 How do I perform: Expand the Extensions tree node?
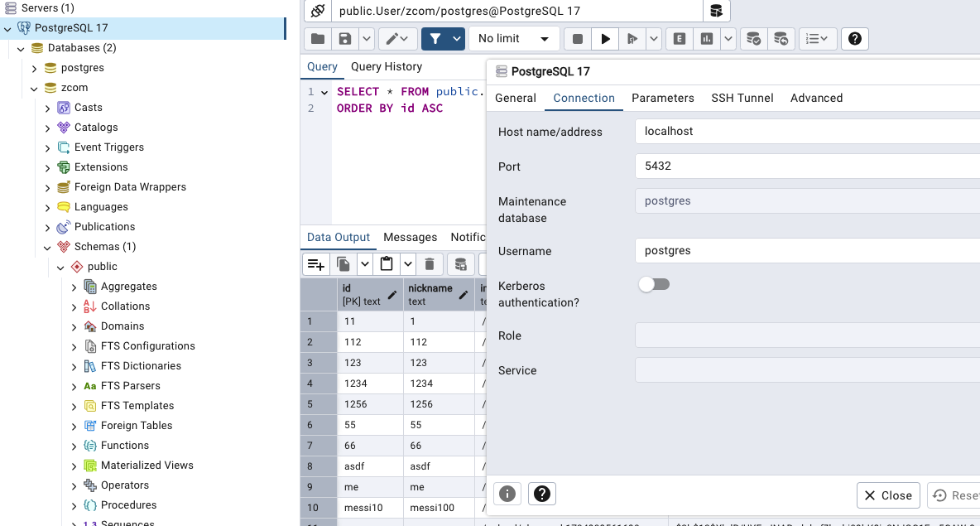coord(47,168)
